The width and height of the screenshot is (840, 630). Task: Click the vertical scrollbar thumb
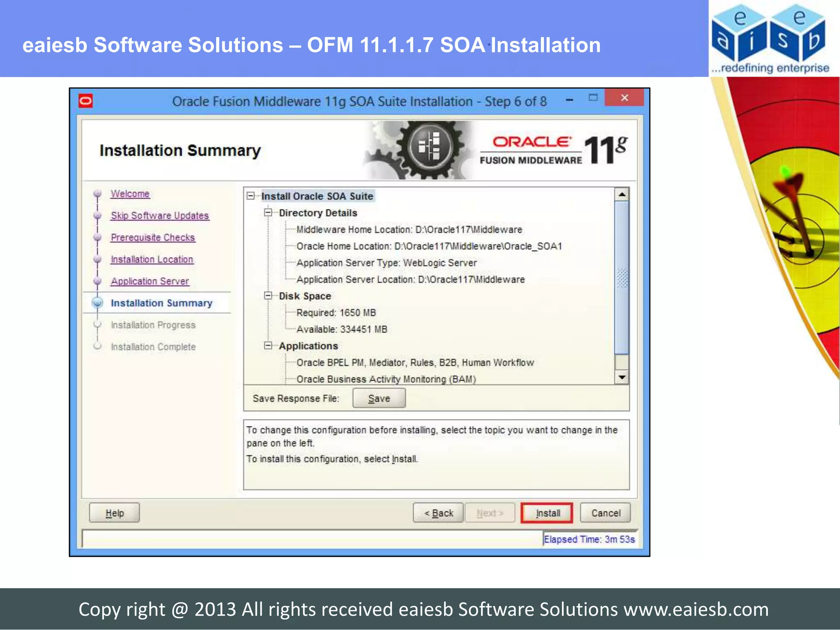click(622, 278)
